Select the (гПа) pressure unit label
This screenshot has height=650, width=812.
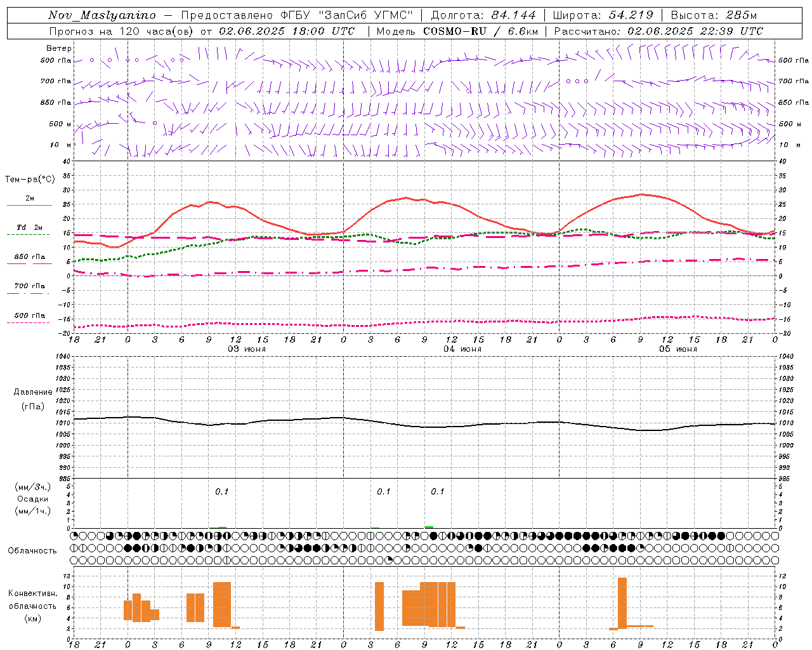(x=33, y=406)
